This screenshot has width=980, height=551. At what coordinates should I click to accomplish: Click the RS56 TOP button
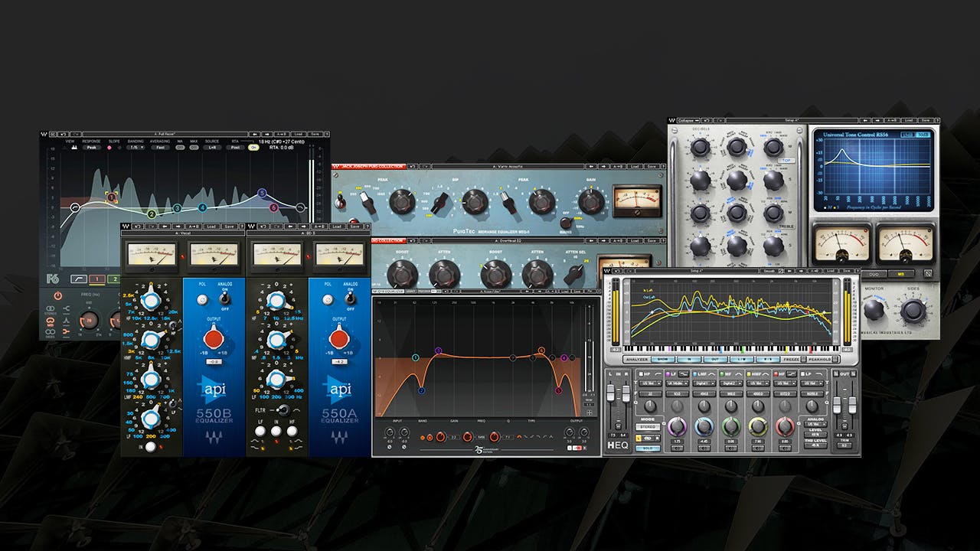click(x=786, y=161)
